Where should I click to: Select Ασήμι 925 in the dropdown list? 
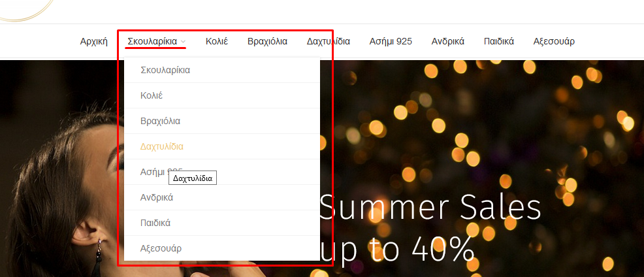[x=222, y=172]
